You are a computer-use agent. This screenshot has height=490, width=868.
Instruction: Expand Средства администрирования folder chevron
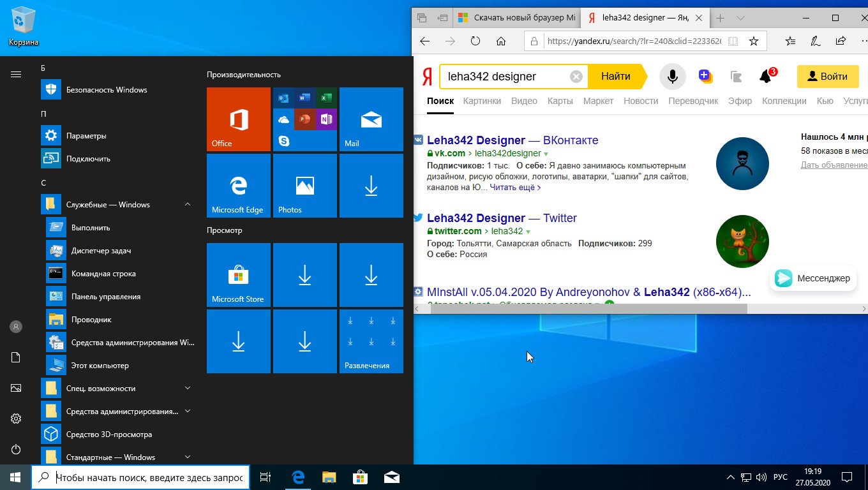188,412
